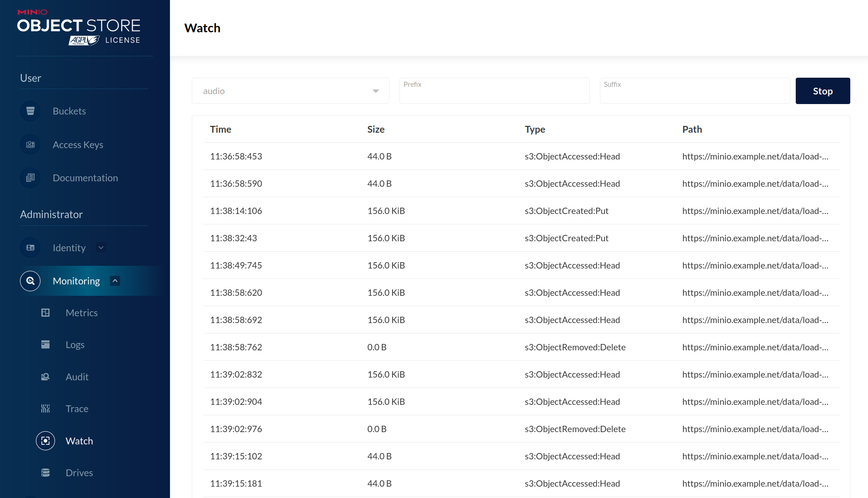Click the Access Keys icon

point(30,144)
